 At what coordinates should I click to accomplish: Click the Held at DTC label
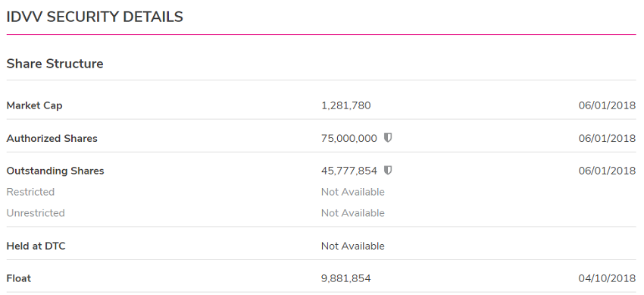36,246
